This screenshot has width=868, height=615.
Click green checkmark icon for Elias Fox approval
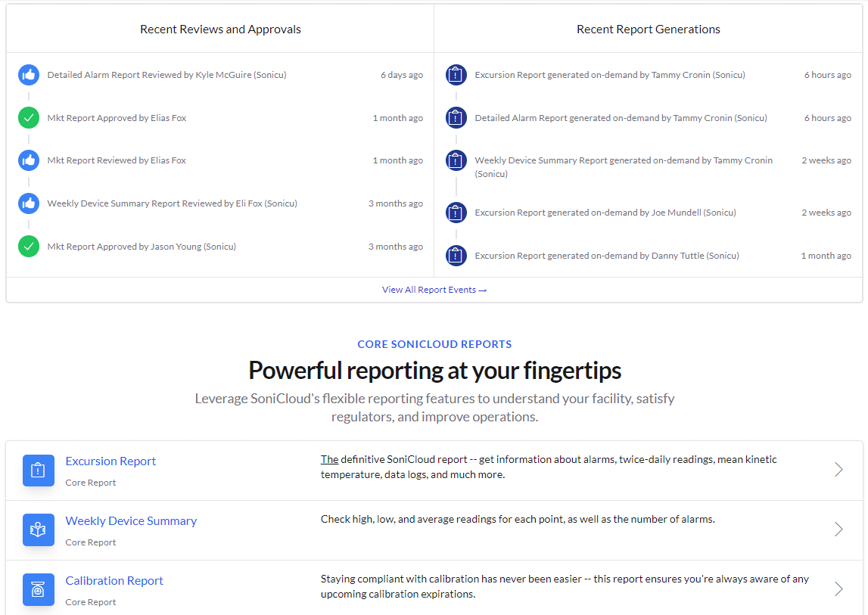(29, 118)
